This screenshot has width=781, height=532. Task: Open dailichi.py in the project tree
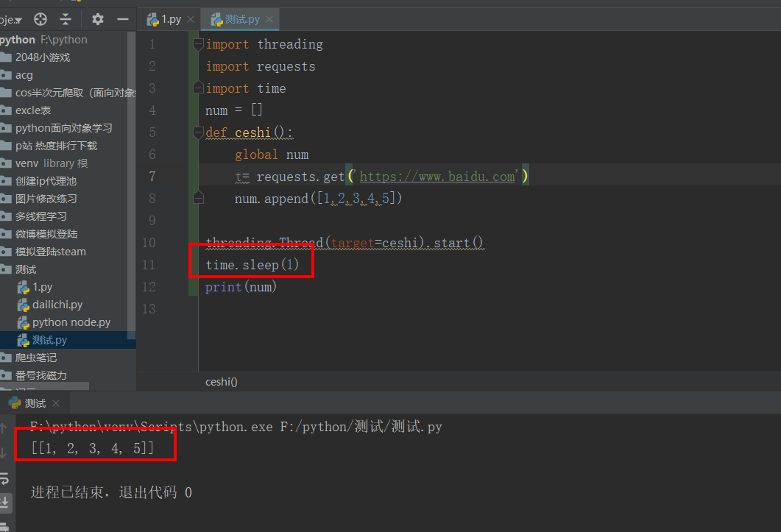(x=57, y=305)
